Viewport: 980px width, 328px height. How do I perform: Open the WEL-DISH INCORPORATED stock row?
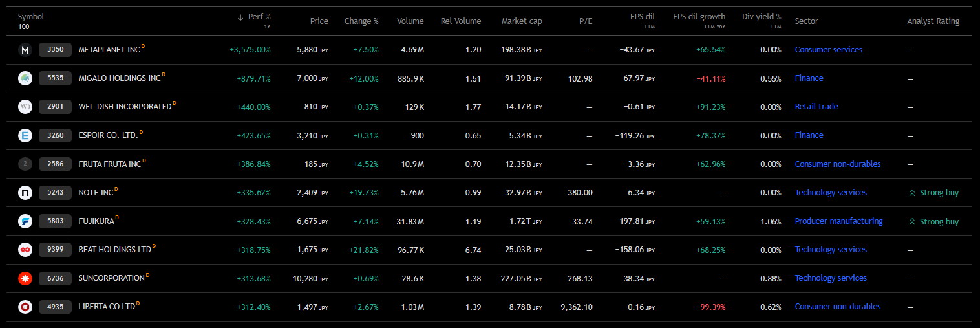tap(124, 107)
